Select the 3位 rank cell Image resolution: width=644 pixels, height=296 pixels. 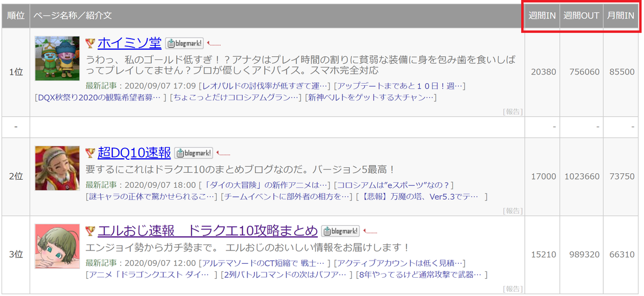click(16, 254)
